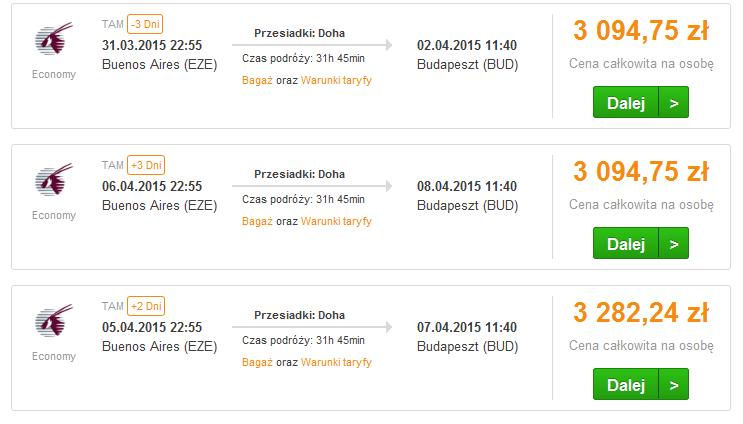Choose Dalej for the 3 282,24 zł offer
Screen dimensions: 743x424
(x=626, y=384)
